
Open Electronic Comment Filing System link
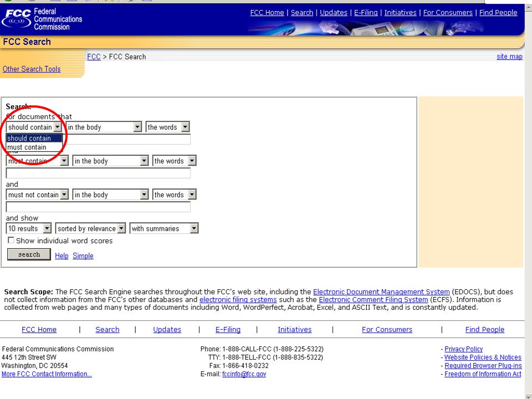[373, 300]
